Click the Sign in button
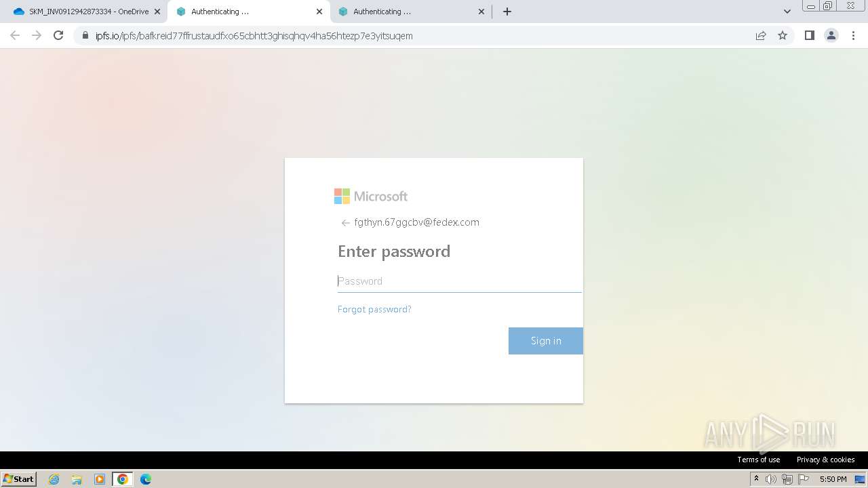 coord(546,341)
